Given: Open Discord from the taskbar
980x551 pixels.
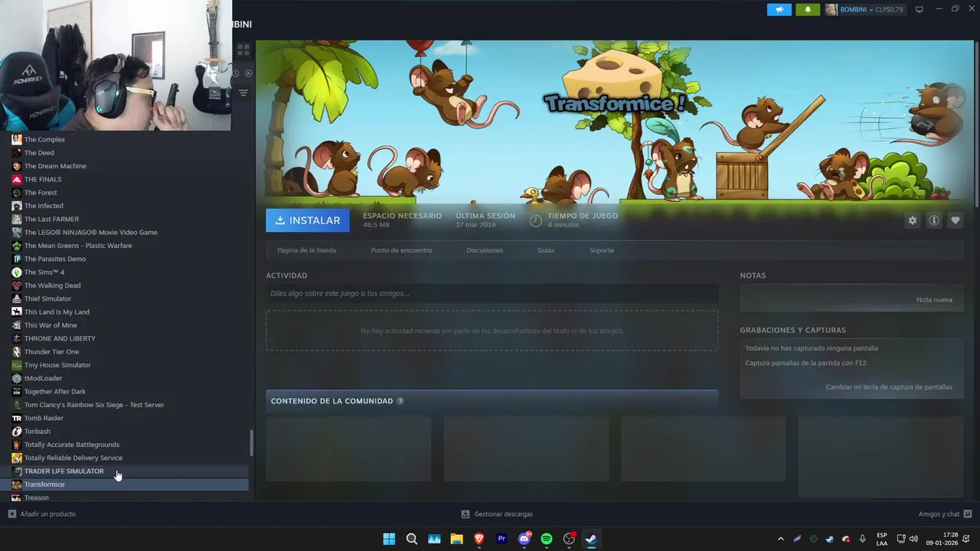Looking at the screenshot, I should point(524,539).
